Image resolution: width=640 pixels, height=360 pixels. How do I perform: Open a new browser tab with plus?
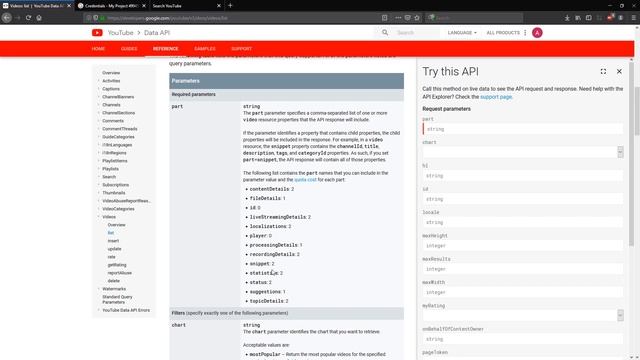tap(230, 6)
